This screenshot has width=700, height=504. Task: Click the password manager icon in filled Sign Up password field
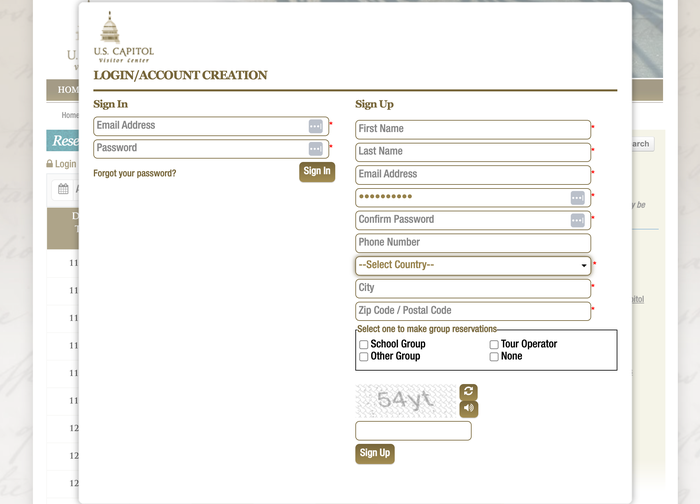(577, 198)
